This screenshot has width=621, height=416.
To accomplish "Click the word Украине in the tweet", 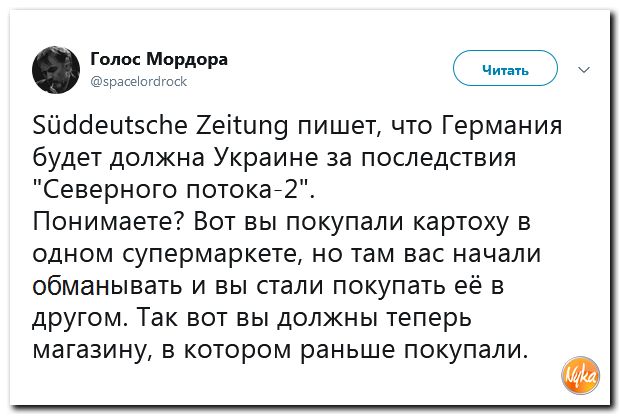I will point(266,158).
